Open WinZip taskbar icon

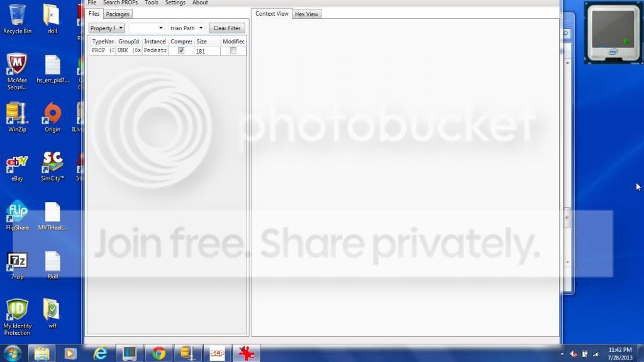click(187, 354)
